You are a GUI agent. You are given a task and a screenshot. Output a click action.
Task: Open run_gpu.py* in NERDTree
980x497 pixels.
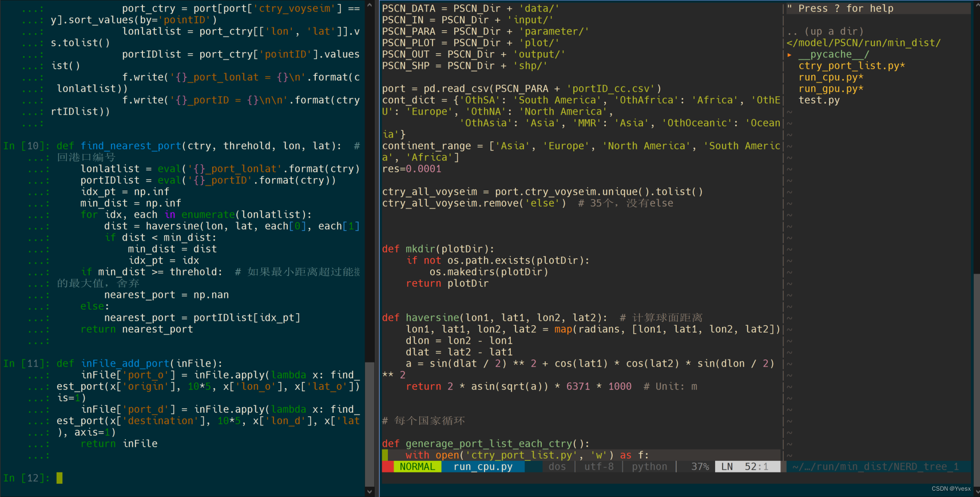[831, 89]
